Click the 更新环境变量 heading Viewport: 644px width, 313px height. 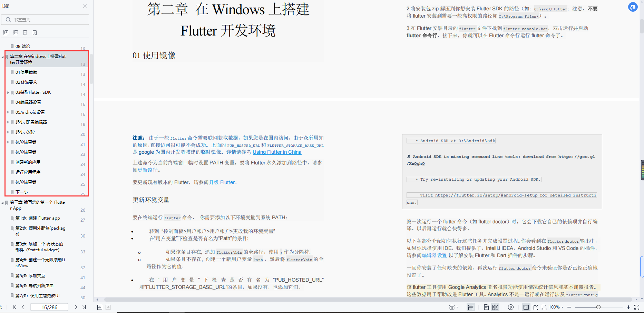coord(151,200)
